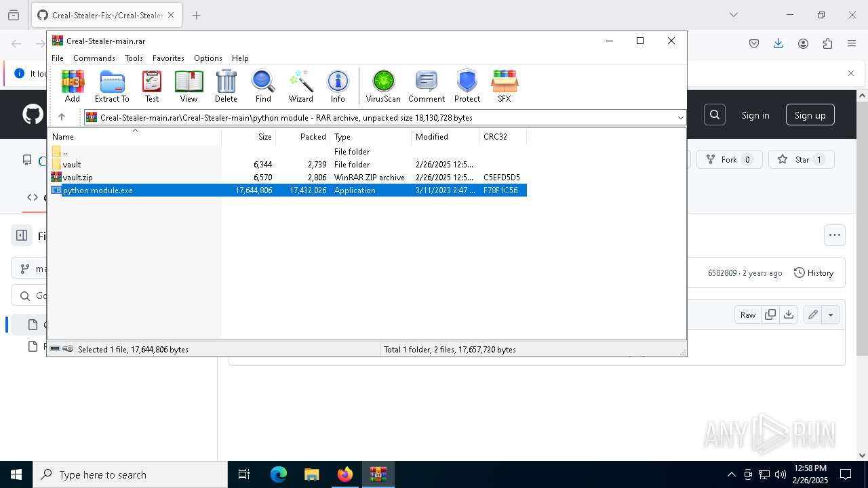Click the Add toolbar icon in WinRAR
Image resolution: width=868 pixels, height=488 pixels.
point(73,86)
